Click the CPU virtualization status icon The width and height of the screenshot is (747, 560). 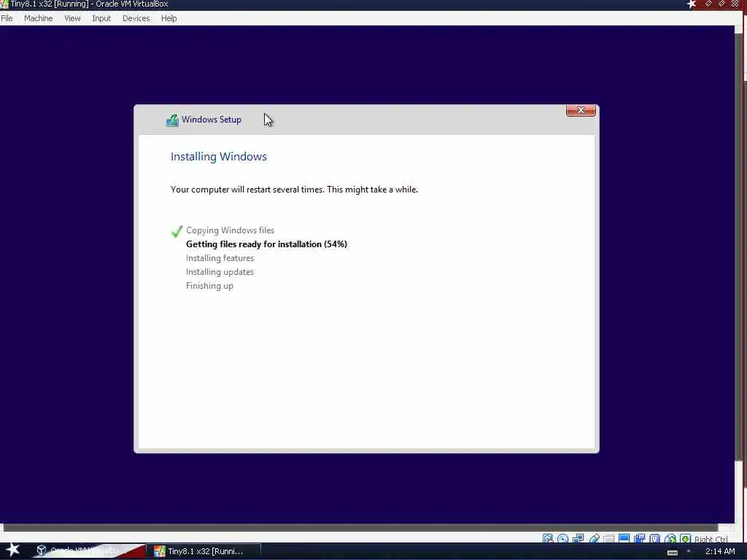tap(654, 539)
